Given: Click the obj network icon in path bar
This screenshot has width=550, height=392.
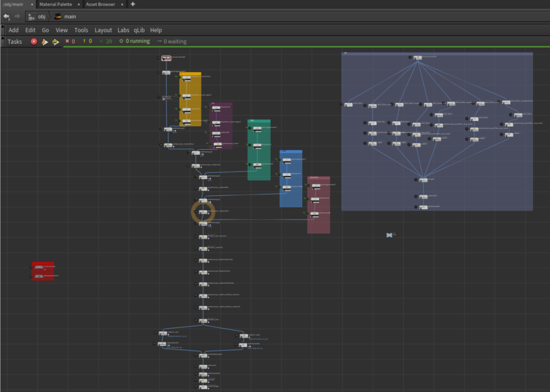Looking at the screenshot, I should (32, 17).
